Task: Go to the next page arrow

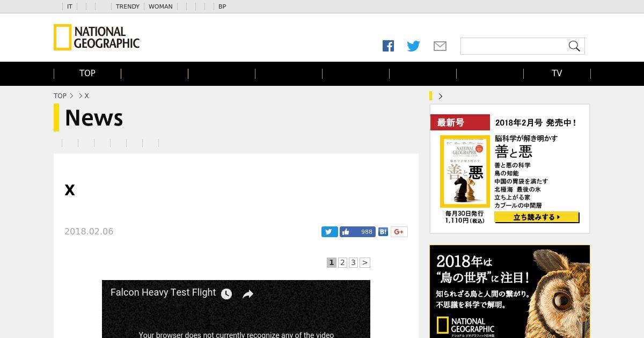Action: tap(365, 262)
